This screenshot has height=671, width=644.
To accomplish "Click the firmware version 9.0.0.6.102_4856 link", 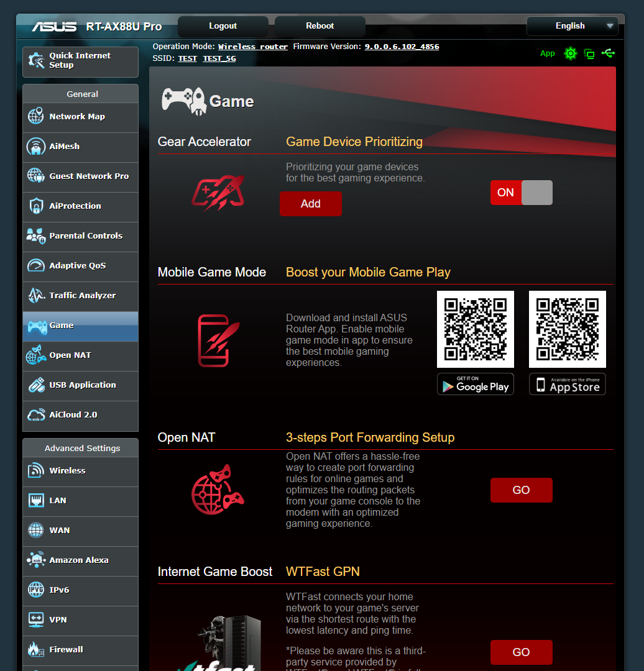I will click(x=402, y=47).
